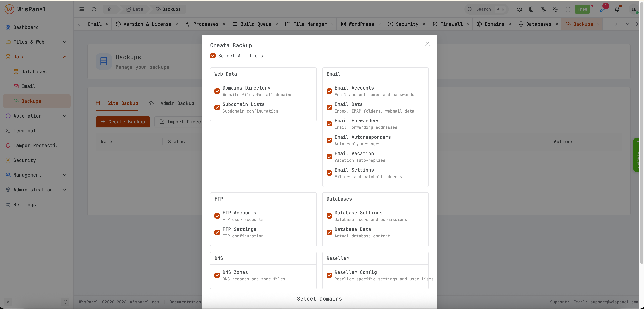Expand Automation sidebar section
Image resolution: width=644 pixels, height=309 pixels.
[37, 116]
